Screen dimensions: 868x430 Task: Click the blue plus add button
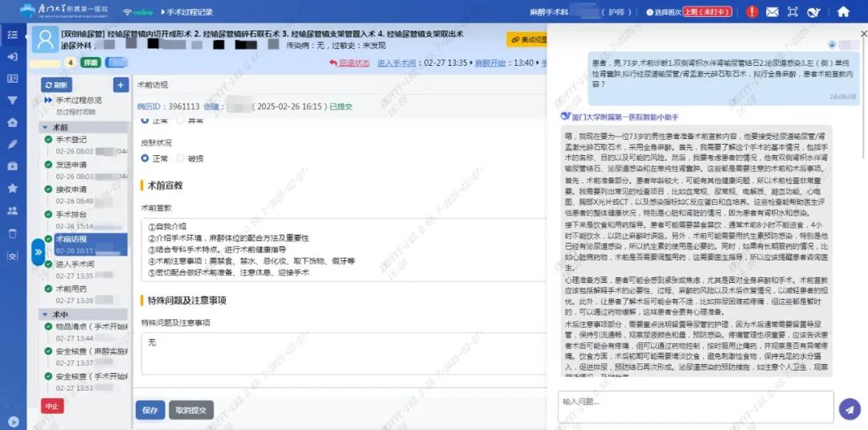pyautogui.click(x=120, y=85)
